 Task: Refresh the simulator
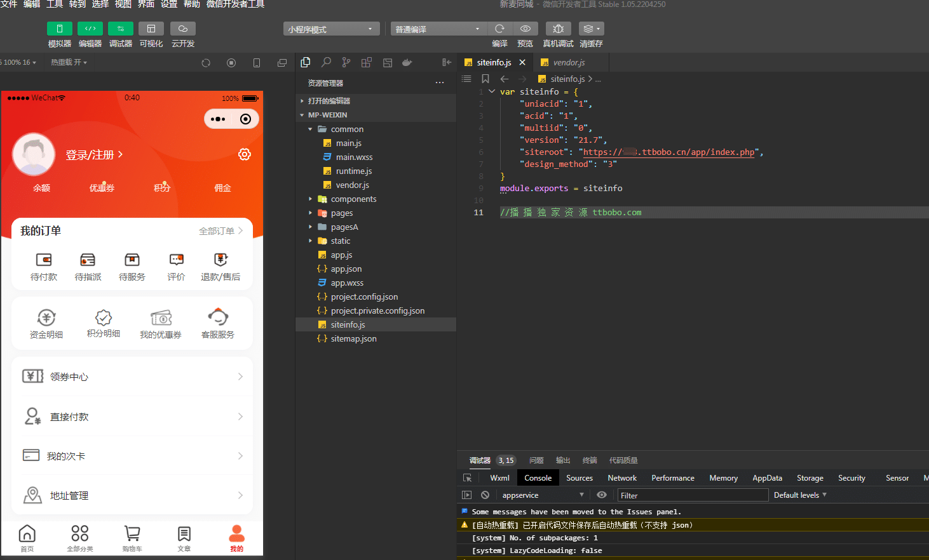click(x=206, y=63)
